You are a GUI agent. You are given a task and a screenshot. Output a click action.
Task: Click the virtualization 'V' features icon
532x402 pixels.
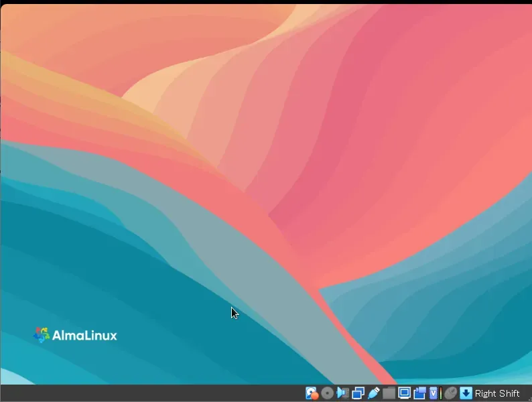434,393
